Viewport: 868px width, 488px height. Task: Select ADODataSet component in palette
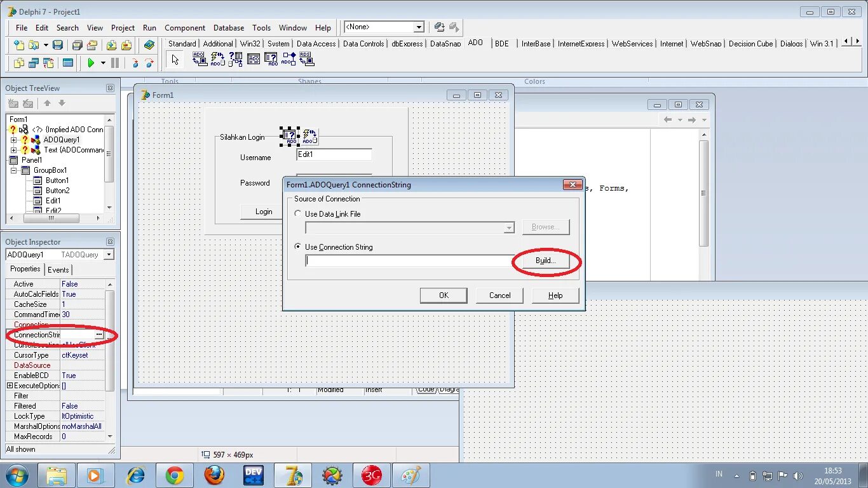[236, 60]
